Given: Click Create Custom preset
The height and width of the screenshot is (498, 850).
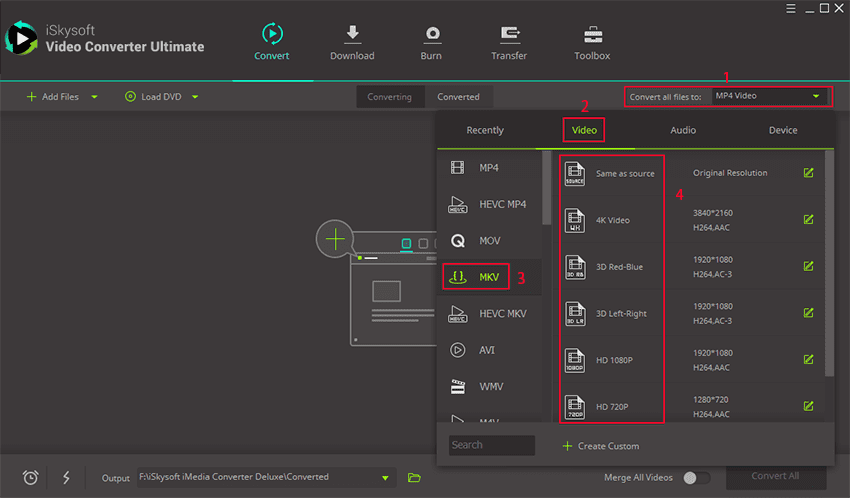Looking at the screenshot, I should pyautogui.click(x=600, y=445).
